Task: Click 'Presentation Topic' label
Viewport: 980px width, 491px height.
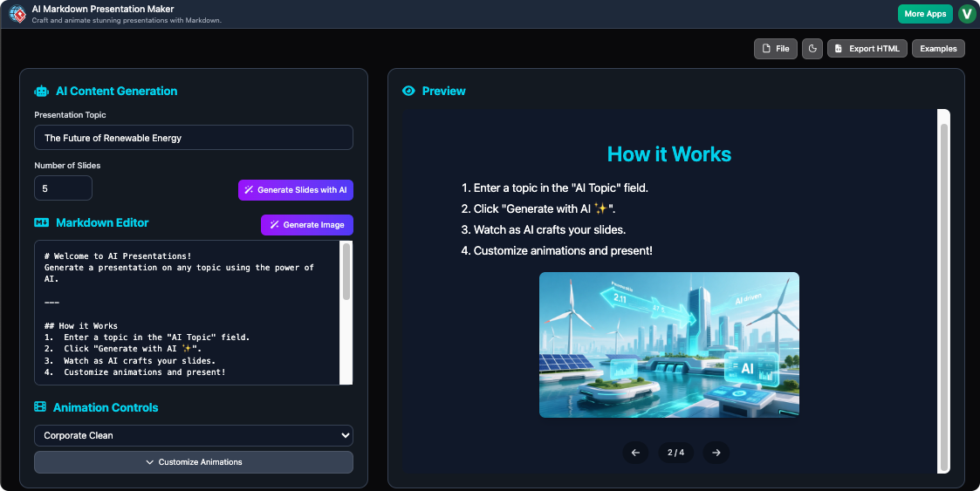Action: 70,115
